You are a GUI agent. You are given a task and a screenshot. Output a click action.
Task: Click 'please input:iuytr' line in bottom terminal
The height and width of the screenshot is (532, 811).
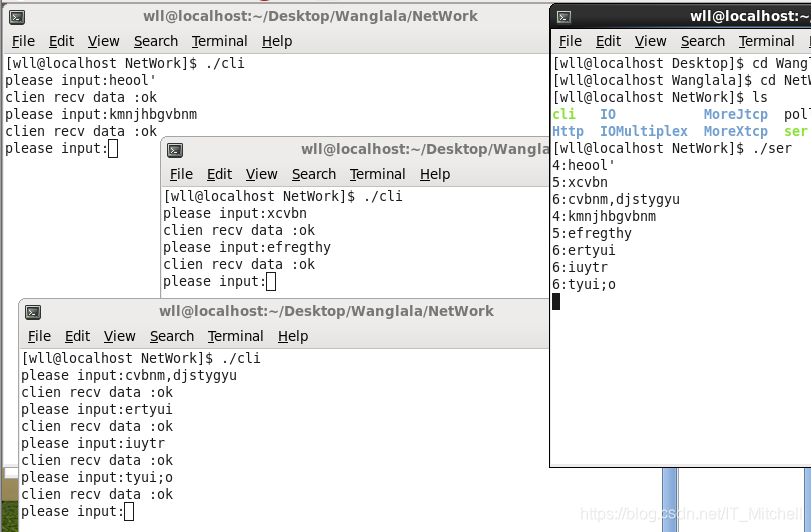pos(93,444)
